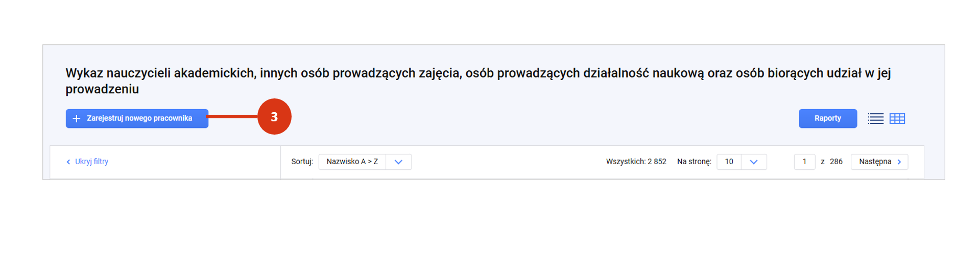Click the Wykaz nauczycieli akademickich heading

[478, 81]
